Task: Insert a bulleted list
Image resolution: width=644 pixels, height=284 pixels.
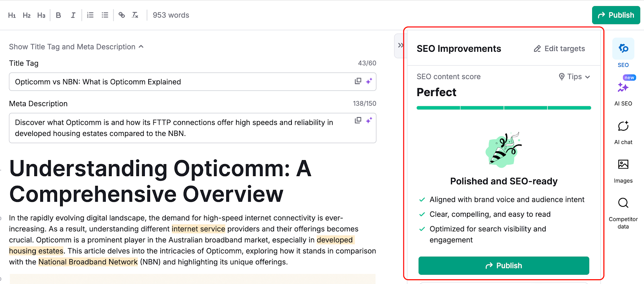Action: point(105,15)
